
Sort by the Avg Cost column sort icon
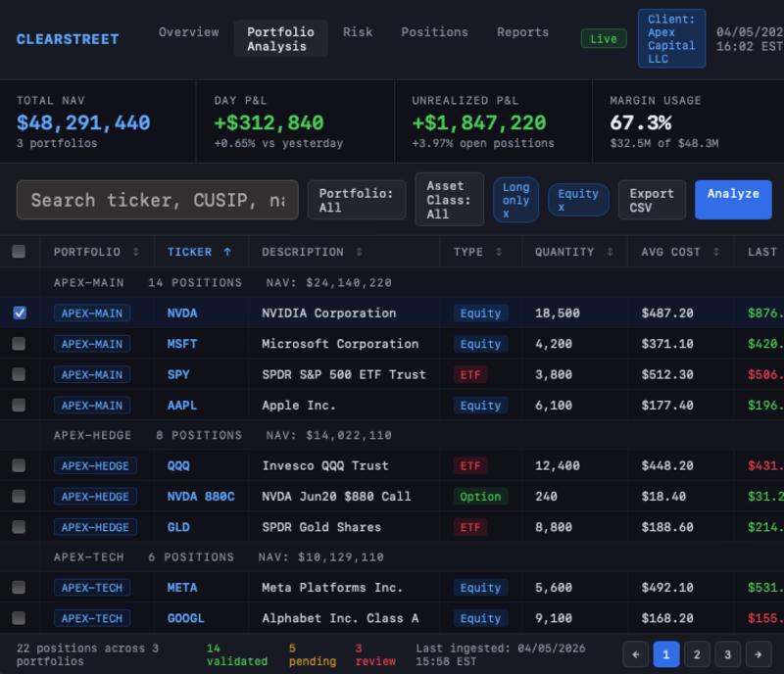click(716, 252)
